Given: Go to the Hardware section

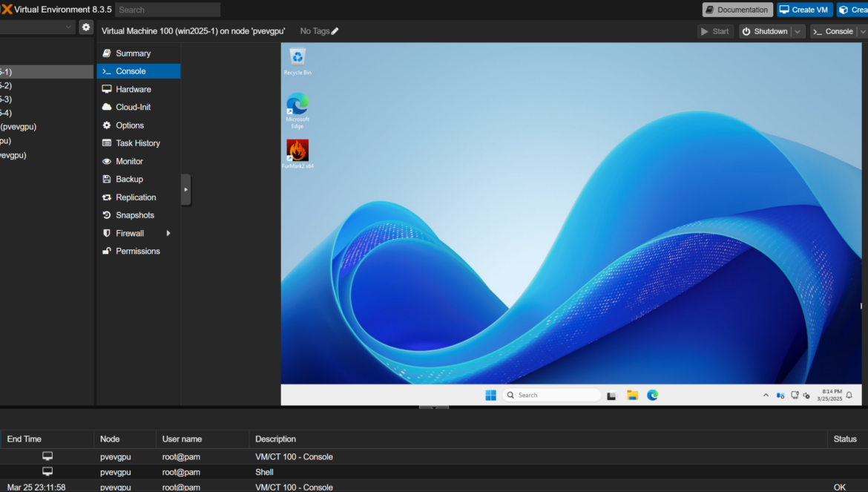Looking at the screenshot, I should [x=139, y=89].
